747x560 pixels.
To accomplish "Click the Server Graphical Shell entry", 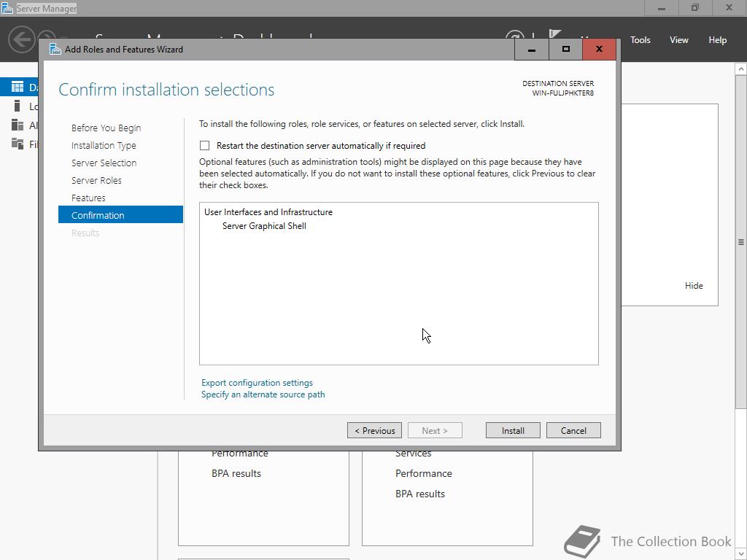I will (x=264, y=226).
